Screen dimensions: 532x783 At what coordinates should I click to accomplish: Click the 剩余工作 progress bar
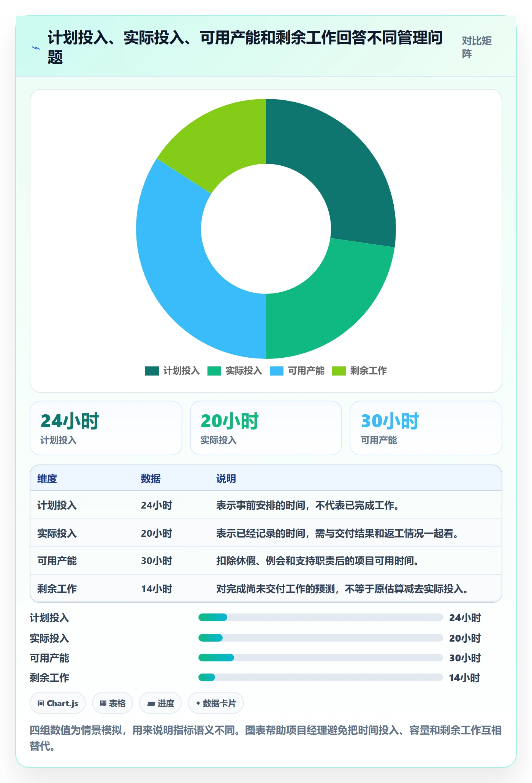320,677
